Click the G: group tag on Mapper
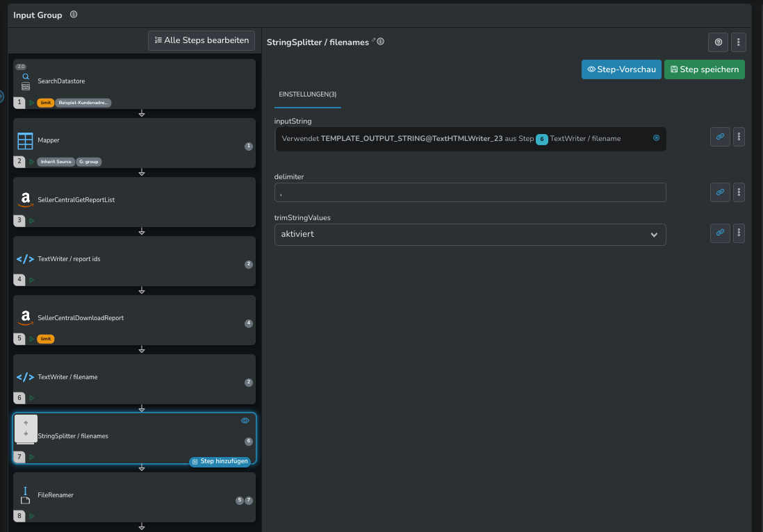The width and height of the screenshot is (763, 532). [x=88, y=161]
